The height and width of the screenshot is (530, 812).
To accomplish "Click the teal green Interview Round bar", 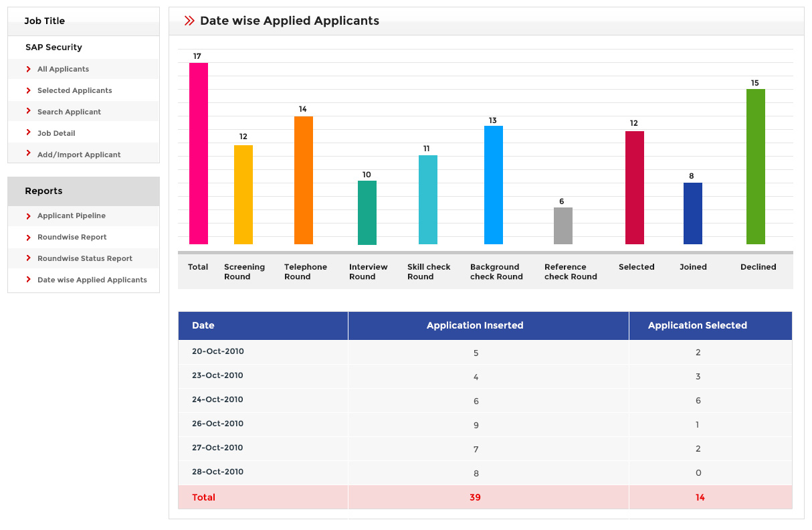I will click(367, 213).
